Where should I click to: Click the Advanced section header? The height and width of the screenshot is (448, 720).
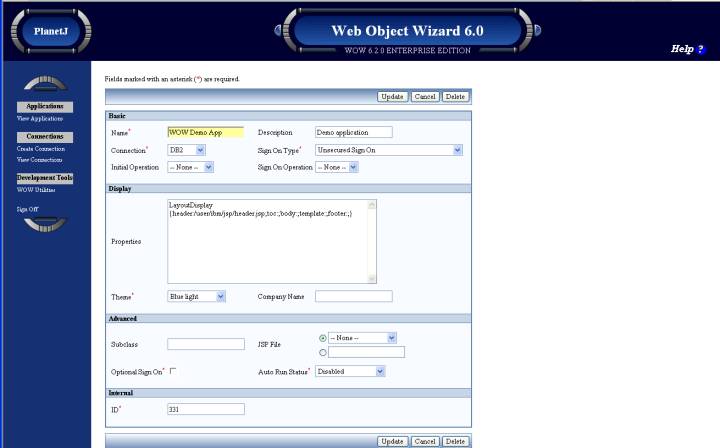288,319
